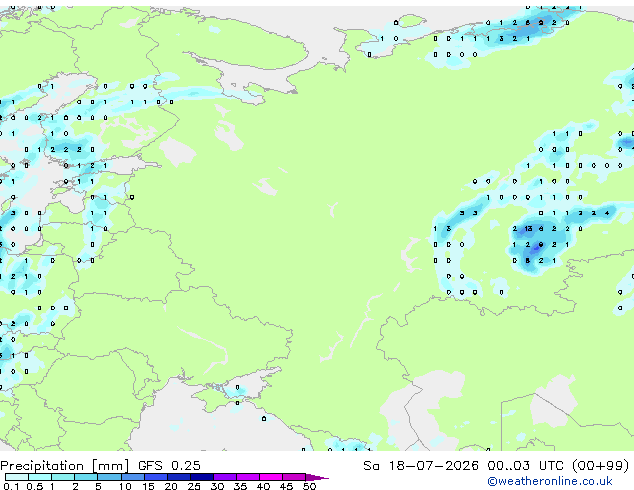Click the legend label '0.1'
This screenshot has width=634, height=490.
11,486
